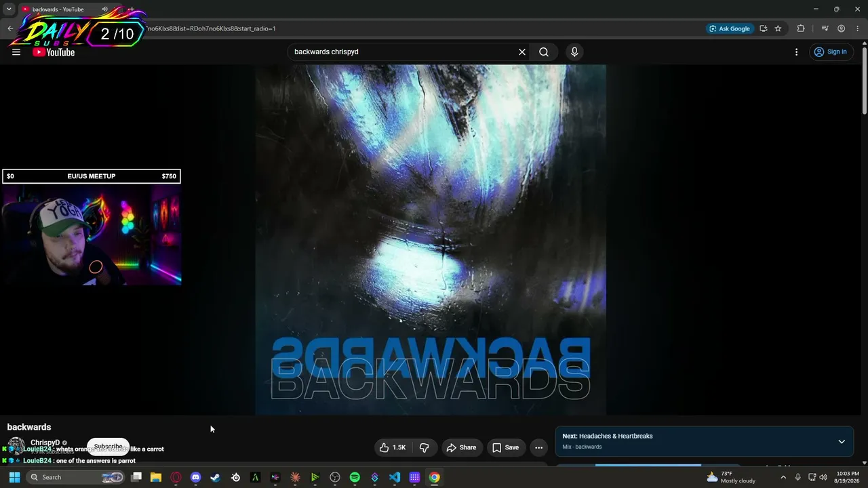Open Headaches & Heartbreaks next video
The width and height of the screenshot is (868, 488).
608,436
